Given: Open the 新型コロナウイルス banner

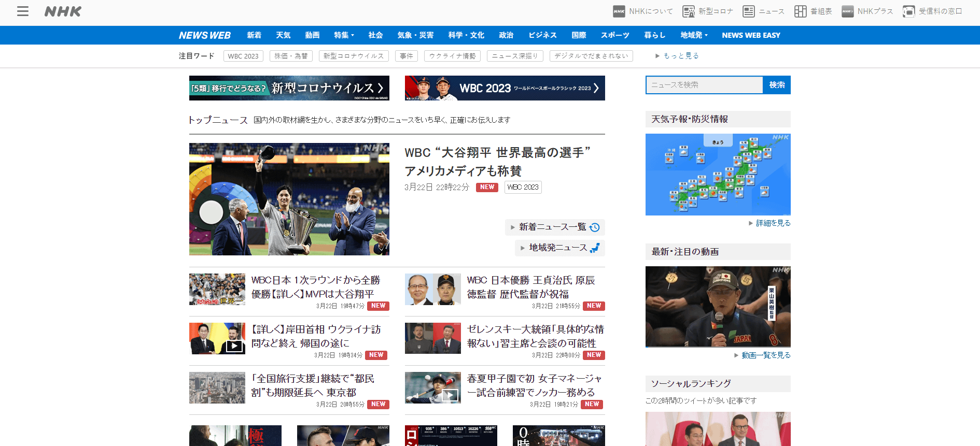Looking at the screenshot, I should tap(289, 88).
